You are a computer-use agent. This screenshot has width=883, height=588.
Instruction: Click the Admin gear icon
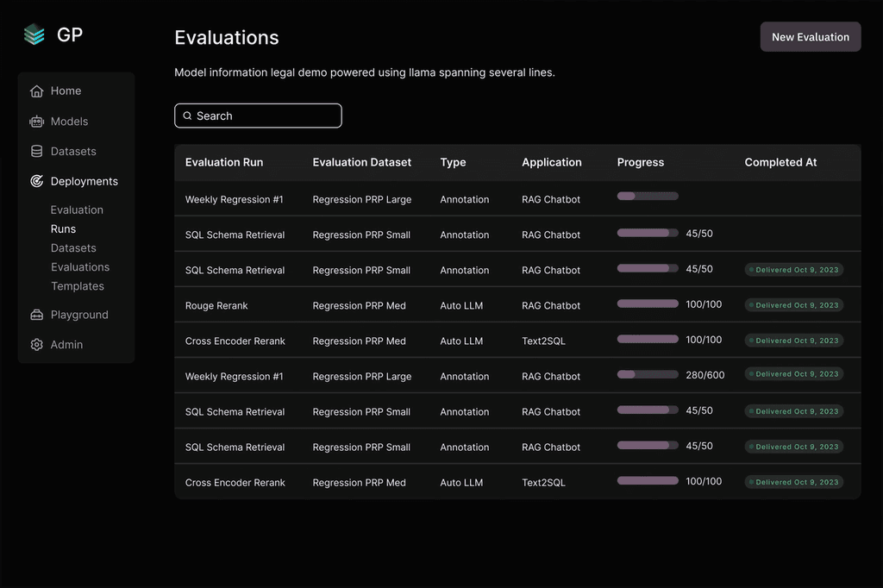[x=36, y=345]
